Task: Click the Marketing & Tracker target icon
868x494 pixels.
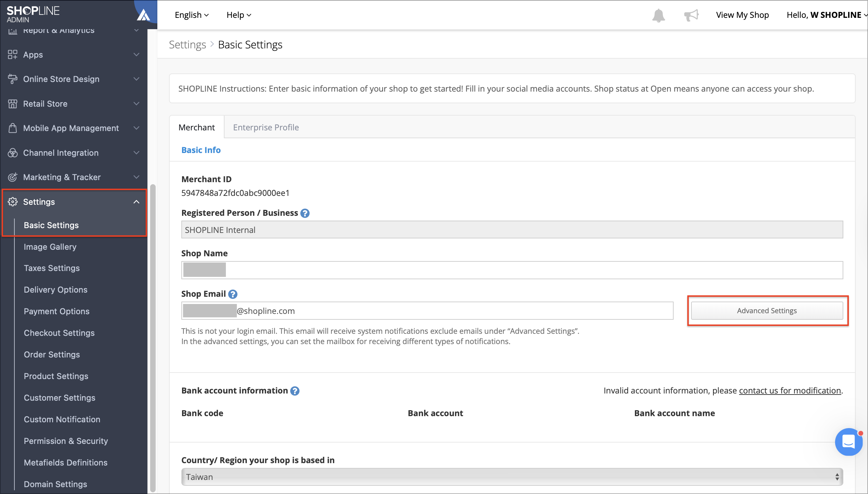Action: coord(13,177)
